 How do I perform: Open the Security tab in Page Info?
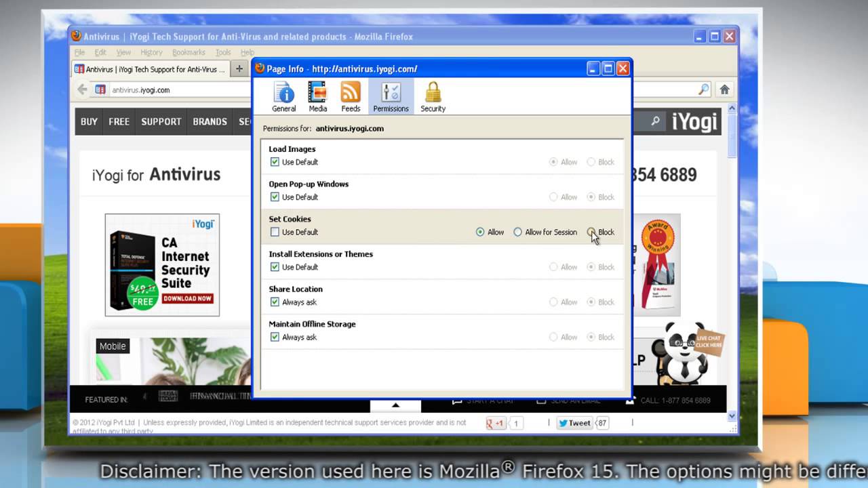click(433, 96)
